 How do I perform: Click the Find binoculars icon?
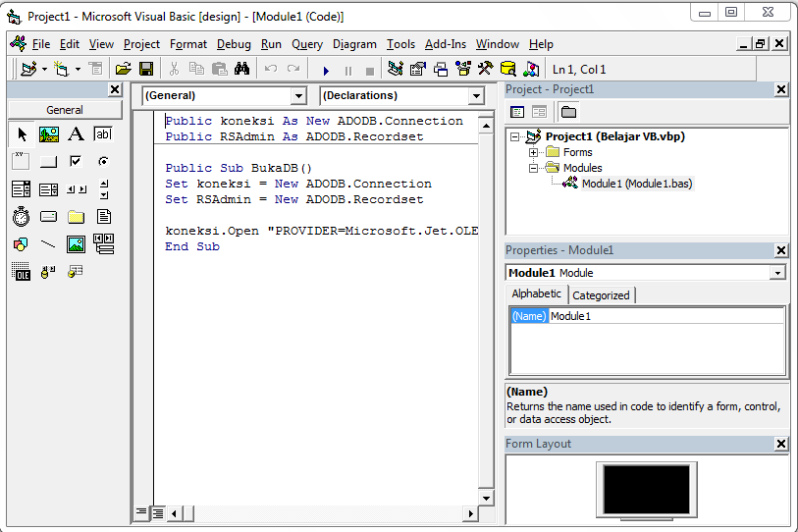pyautogui.click(x=241, y=69)
